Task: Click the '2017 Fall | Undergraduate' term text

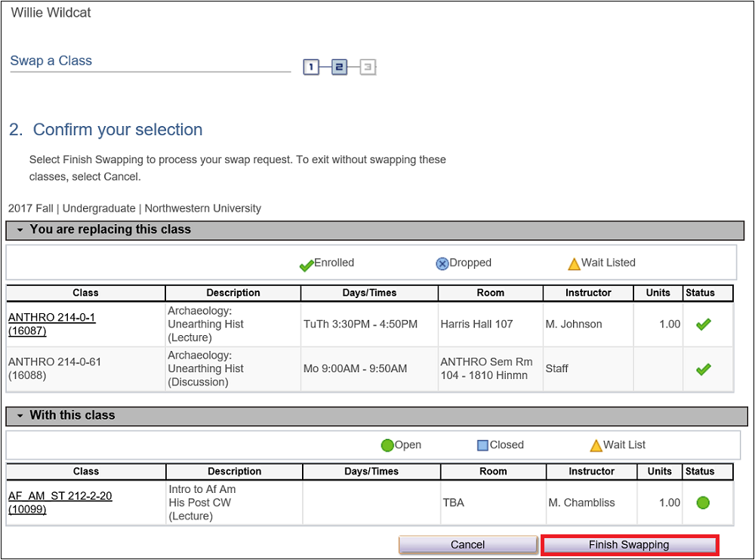Action: [72, 208]
